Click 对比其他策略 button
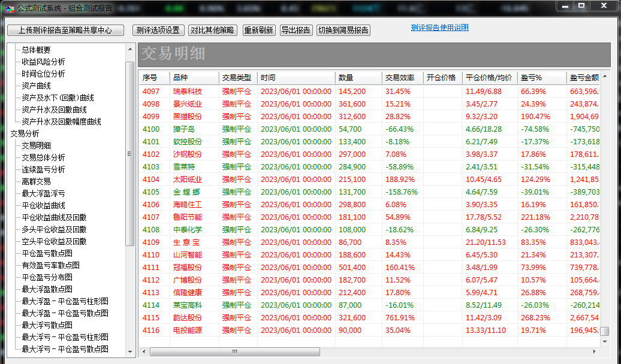 click(212, 30)
